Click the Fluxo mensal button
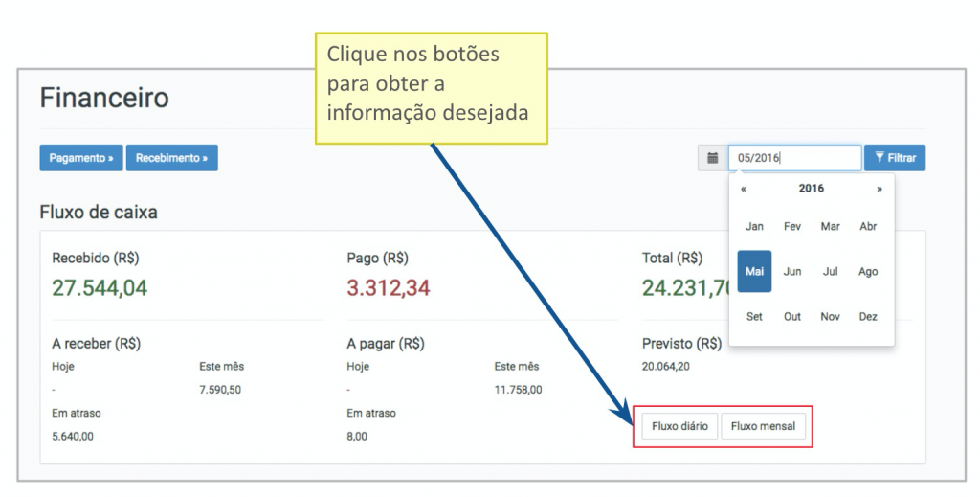Screen dimensions: 980x497 click(x=763, y=426)
